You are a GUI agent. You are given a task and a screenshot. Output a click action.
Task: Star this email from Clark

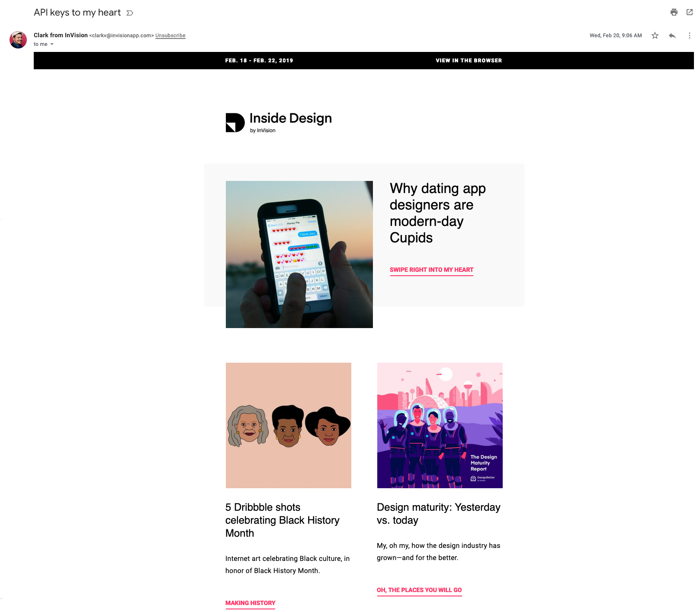(655, 35)
